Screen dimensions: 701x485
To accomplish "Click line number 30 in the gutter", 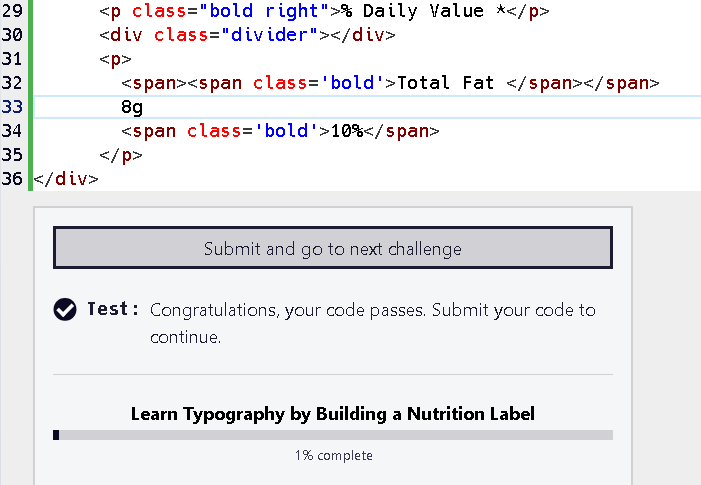I will point(13,36).
